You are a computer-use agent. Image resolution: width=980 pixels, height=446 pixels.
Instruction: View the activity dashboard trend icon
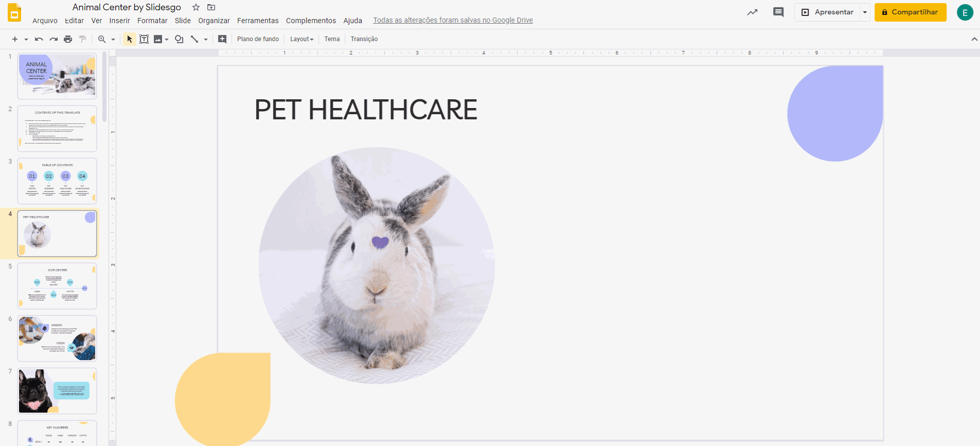[752, 12]
